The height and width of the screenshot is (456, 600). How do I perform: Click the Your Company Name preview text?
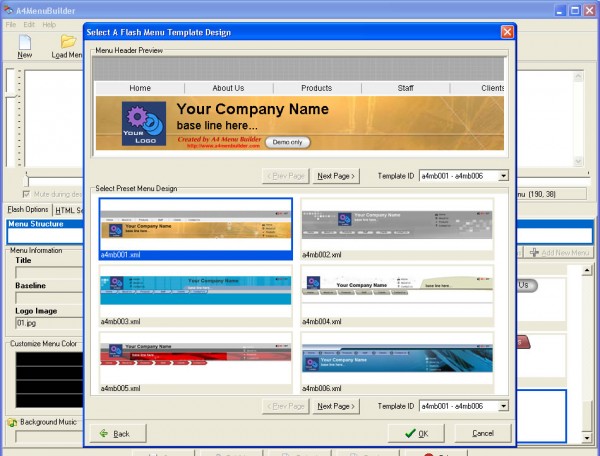(253, 109)
